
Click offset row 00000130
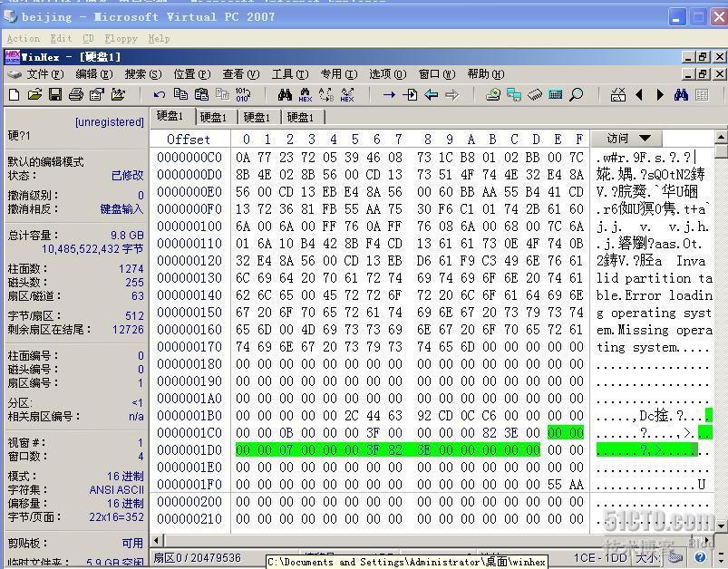tap(189, 277)
